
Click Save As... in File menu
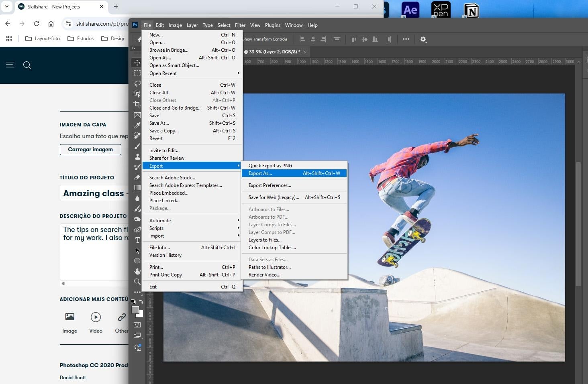click(192, 123)
